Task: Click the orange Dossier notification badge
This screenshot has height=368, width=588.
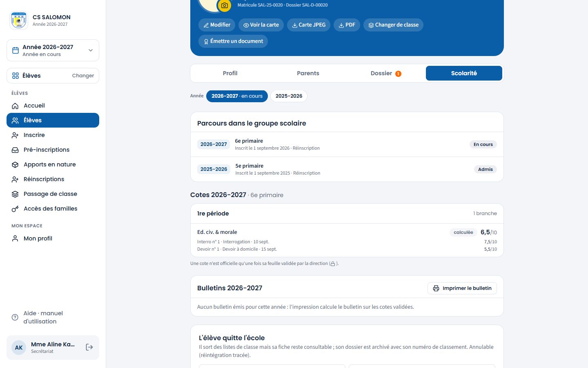Action: coord(398,74)
